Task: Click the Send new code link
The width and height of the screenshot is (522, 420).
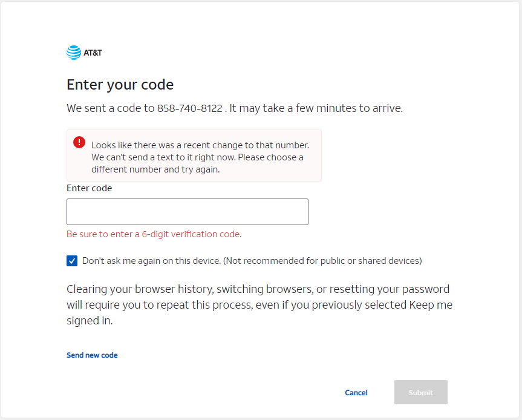Action: (x=92, y=355)
